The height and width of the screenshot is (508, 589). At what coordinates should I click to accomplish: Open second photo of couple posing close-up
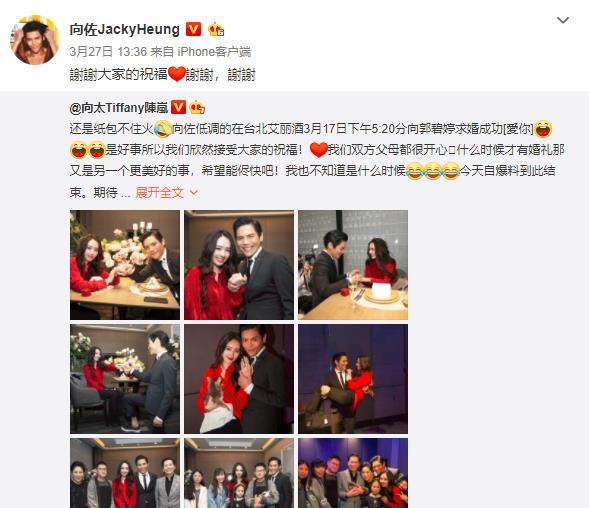239,265
